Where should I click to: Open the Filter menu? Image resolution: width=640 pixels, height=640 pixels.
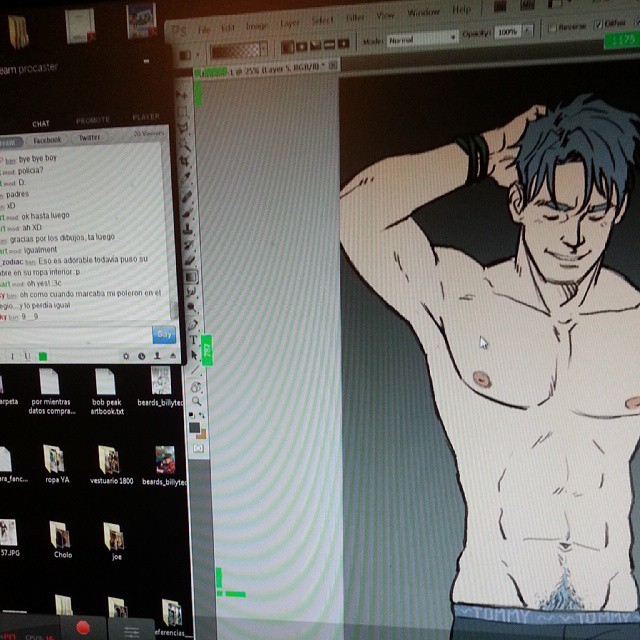355,18
